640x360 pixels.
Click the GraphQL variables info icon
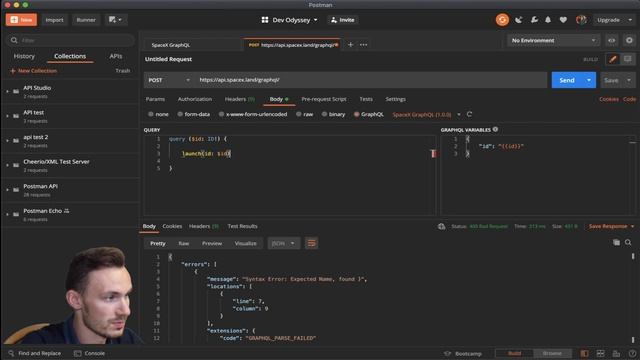coord(495,129)
